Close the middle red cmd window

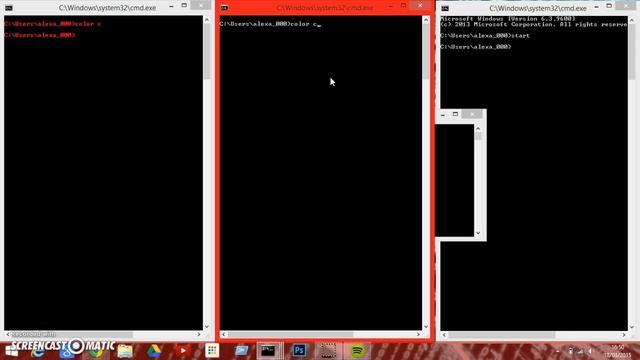(420, 5)
